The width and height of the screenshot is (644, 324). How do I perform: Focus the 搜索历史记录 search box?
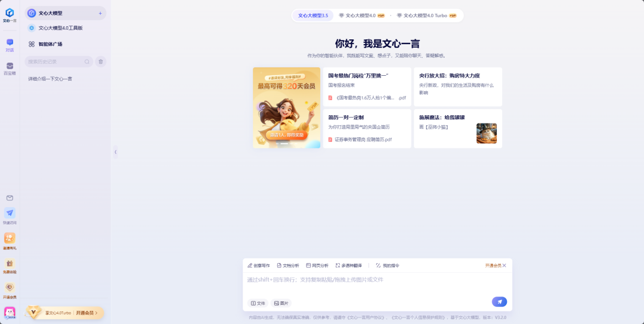pyautogui.click(x=58, y=61)
